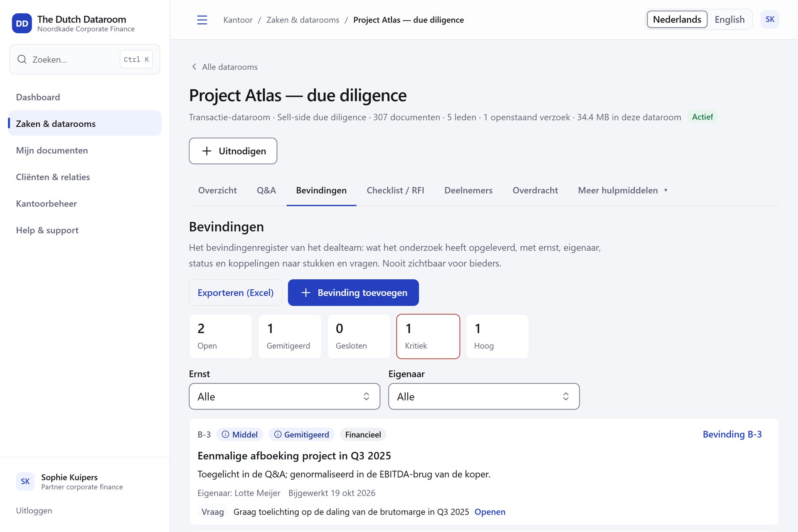Select the Nederlands language option
Image resolution: width=798 pixels, height=532 pixels.
tap(677, 20)
